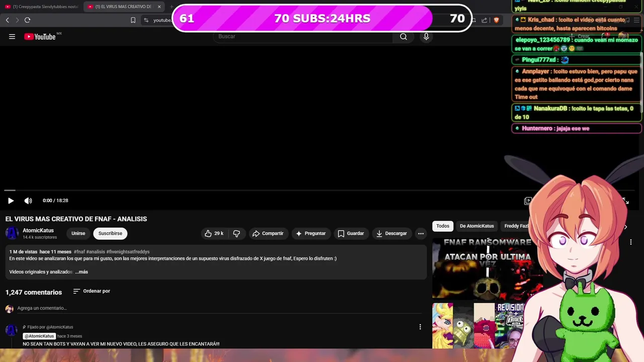Switch to EL VIRUS MAS CREATIVO tab
The image size is (644, 362).
123,7
